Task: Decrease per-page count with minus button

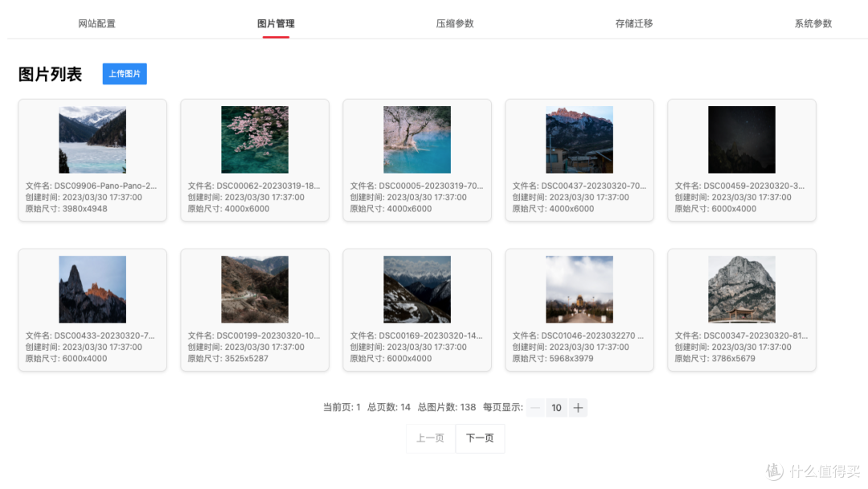Action: [535, 408]
